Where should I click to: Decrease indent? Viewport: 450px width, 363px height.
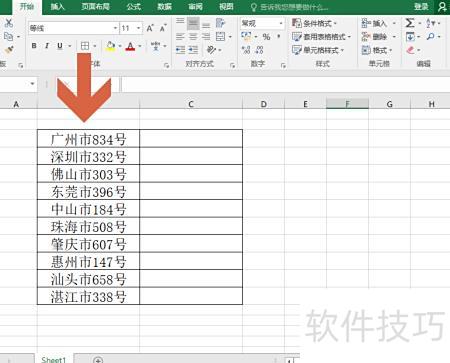tap(180, 50)
